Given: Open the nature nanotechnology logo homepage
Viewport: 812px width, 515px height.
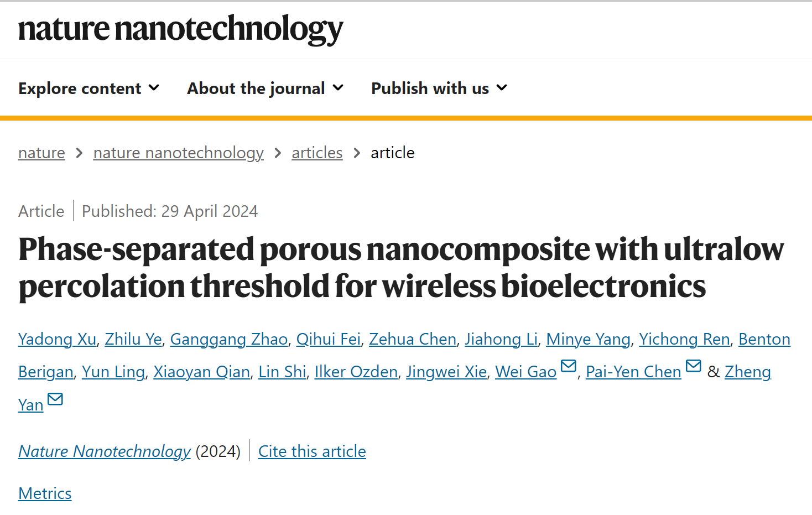Looking at the screenshot, I should [x=180, y=29].
